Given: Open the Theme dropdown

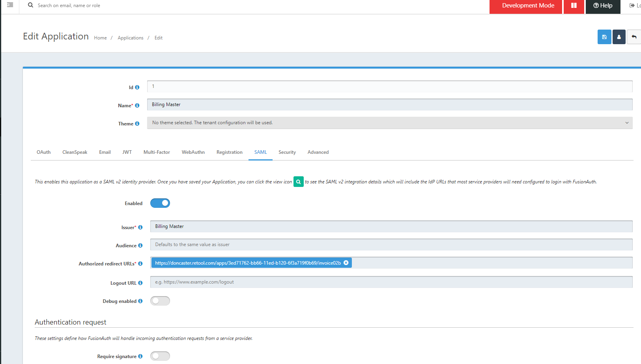Looking at the screenshot, I should [x=389, y=123].
